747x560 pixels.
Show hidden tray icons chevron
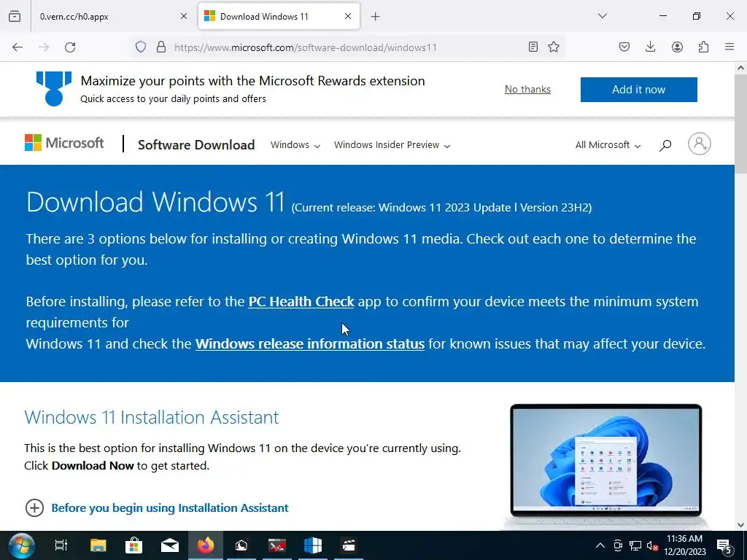pyautogui.click(x=600, y=545)
